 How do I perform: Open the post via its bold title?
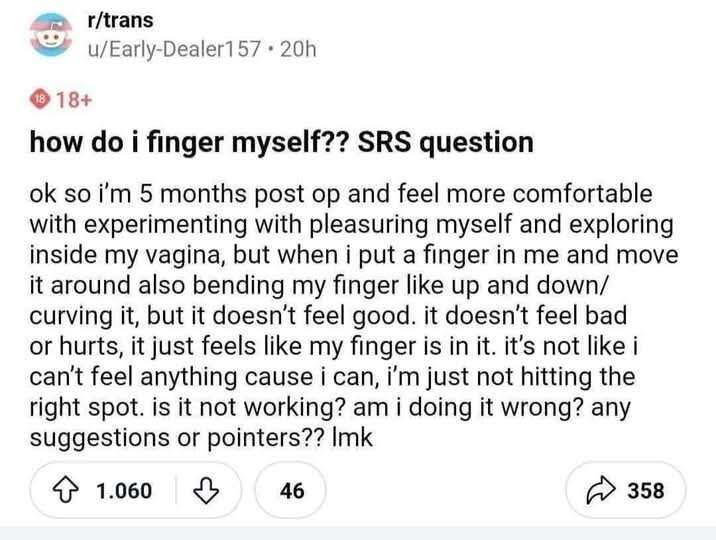[280, 141]
